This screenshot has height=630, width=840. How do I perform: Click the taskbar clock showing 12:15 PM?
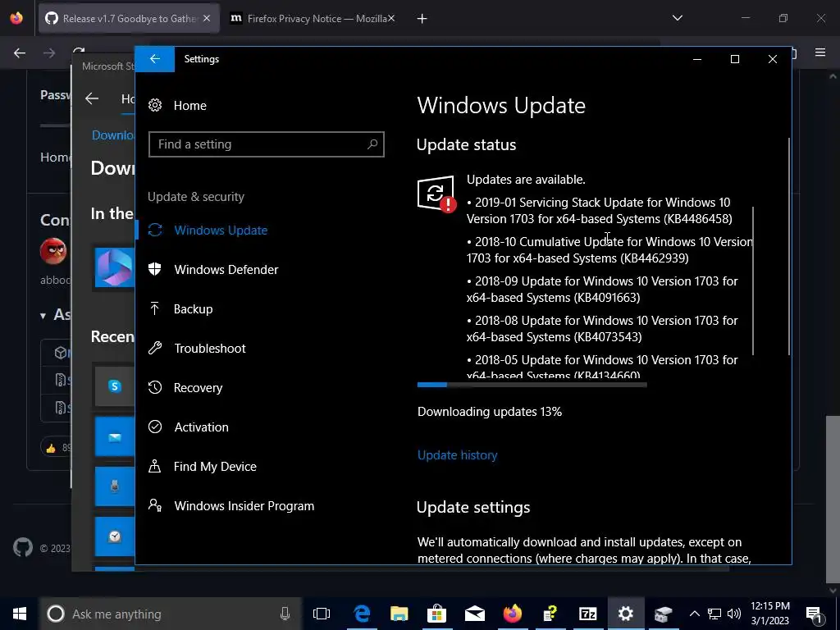coord(770,614)
